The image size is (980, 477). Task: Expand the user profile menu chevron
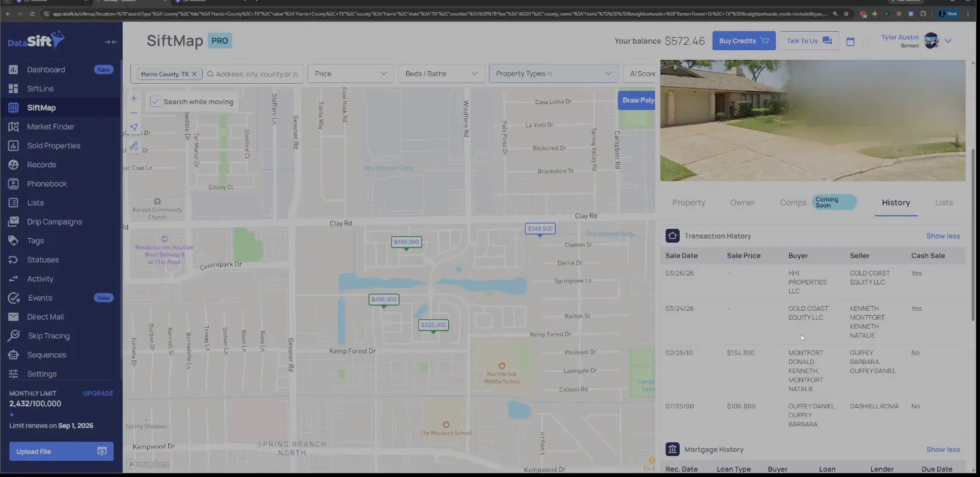(948, 41)
